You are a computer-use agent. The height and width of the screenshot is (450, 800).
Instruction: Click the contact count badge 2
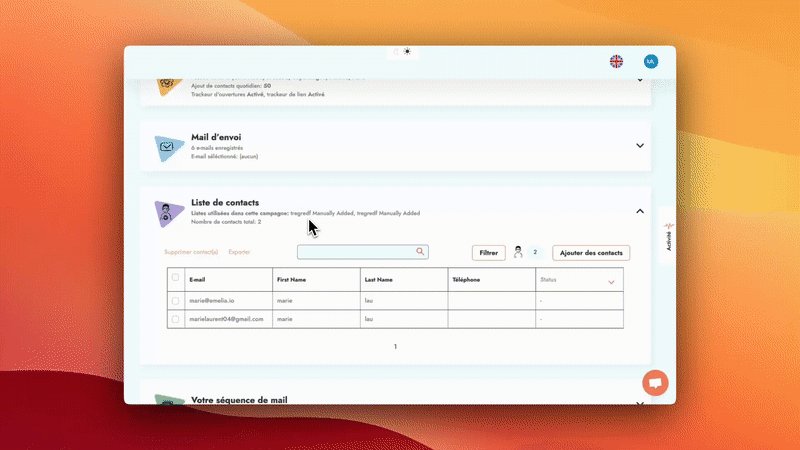pyautogui.click(x=535, y=252)
